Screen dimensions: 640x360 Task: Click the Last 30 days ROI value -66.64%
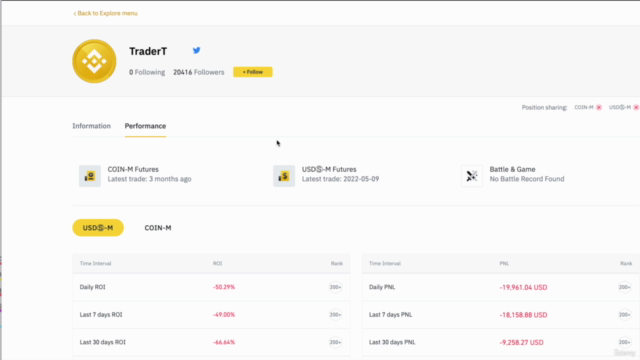tap(224, 342)
